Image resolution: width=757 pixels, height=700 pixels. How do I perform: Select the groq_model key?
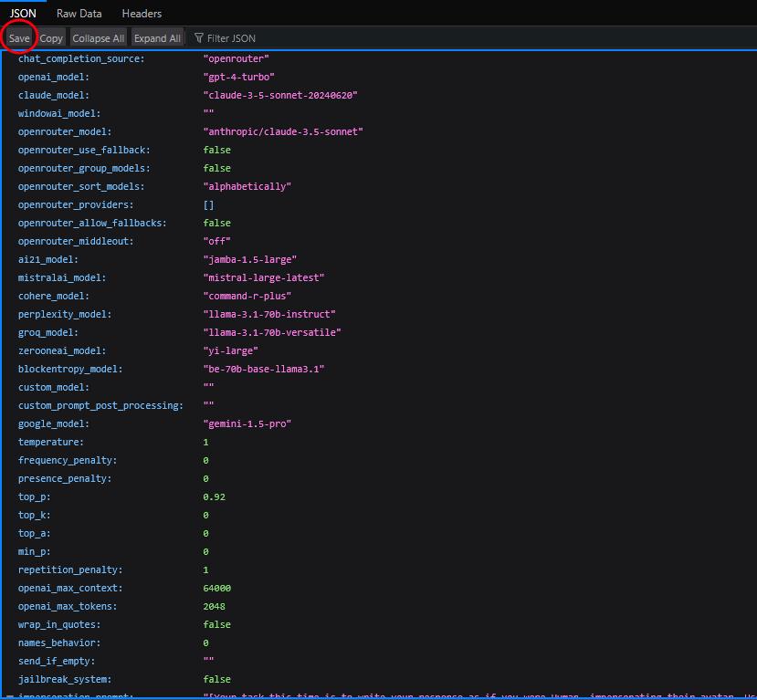click(47, 333)
